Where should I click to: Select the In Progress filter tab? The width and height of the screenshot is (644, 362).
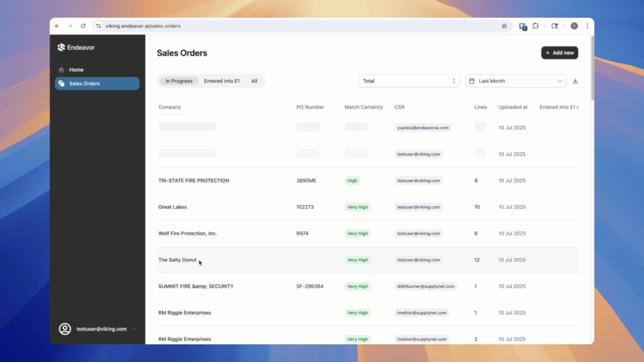point(179,81)
